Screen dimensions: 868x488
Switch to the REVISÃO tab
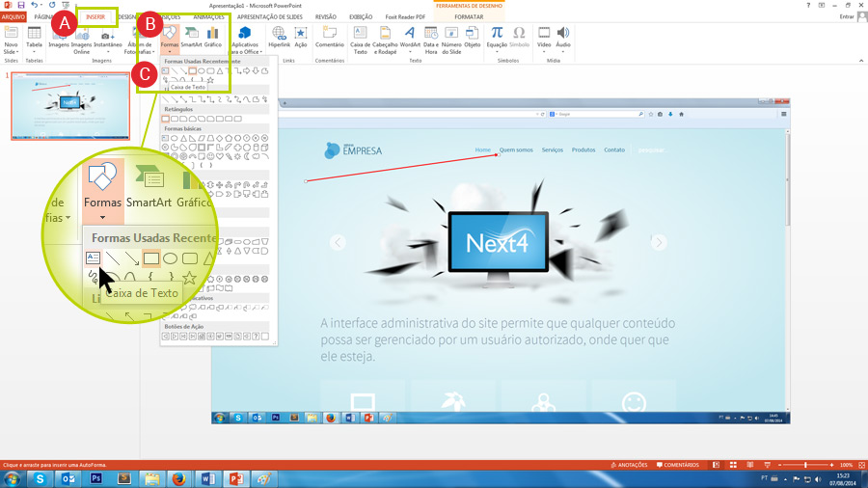[326, 16]
